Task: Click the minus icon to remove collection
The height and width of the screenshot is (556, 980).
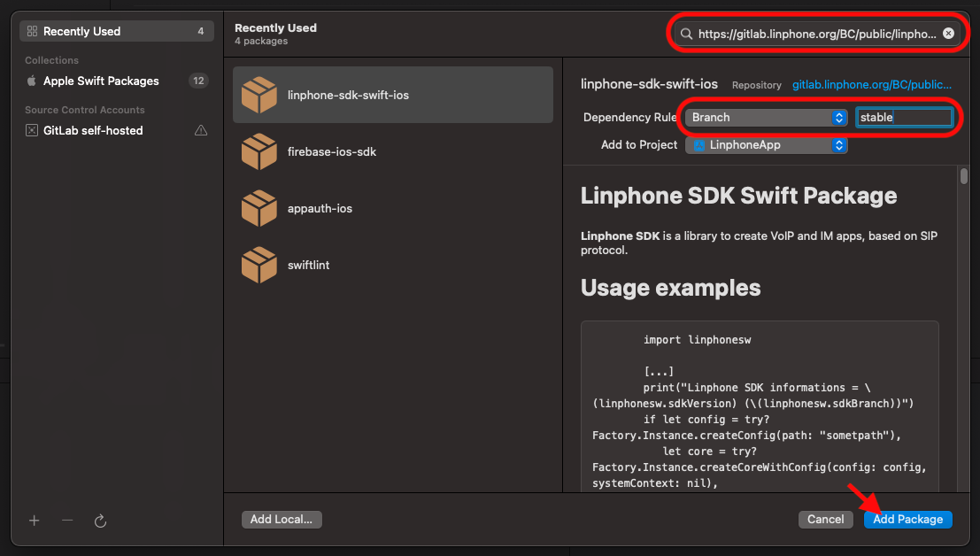Action: point(67,521)
